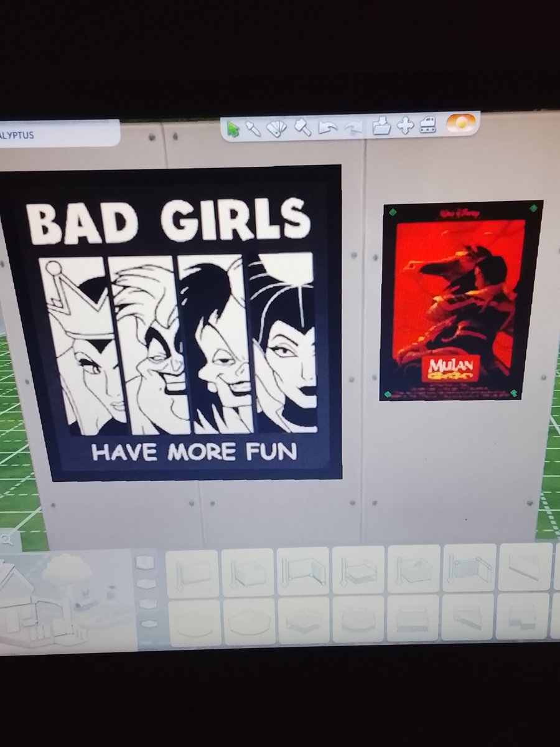Choose the round flat platform thumbnail
The width and height of the screenshot is (560, 747).
(194, 623)
